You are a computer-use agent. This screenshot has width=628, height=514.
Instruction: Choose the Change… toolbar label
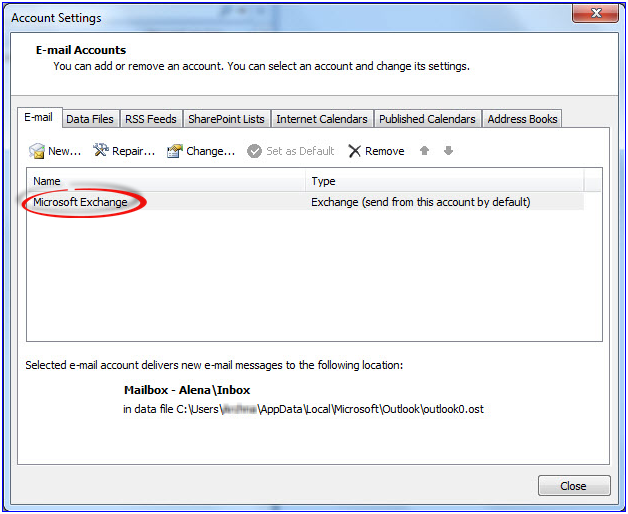click(x=211, y=151)
